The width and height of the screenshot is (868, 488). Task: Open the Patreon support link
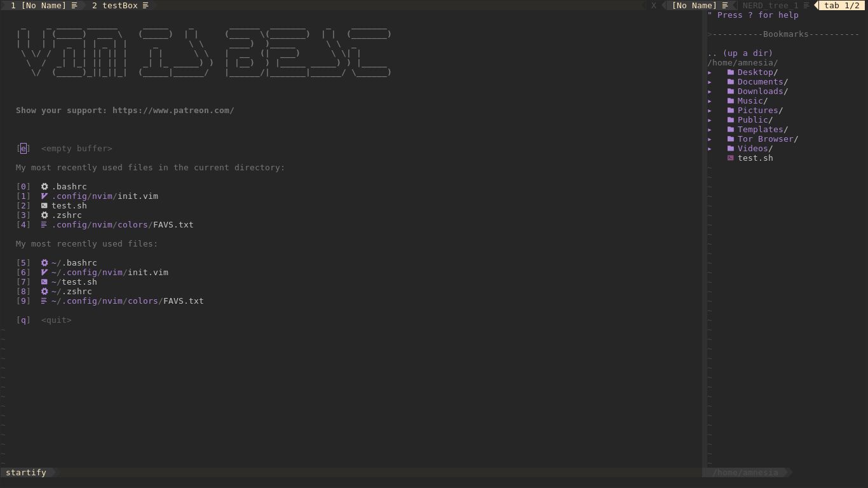coord(173,110)
